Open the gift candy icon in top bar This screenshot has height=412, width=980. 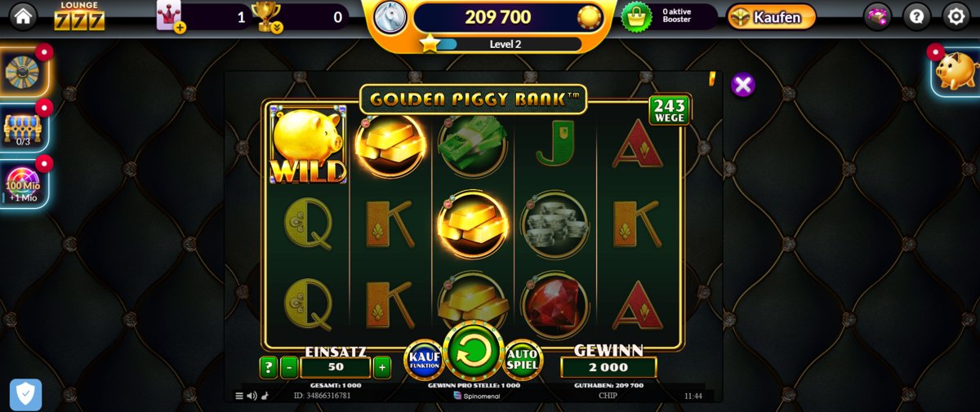pos(878,16)
